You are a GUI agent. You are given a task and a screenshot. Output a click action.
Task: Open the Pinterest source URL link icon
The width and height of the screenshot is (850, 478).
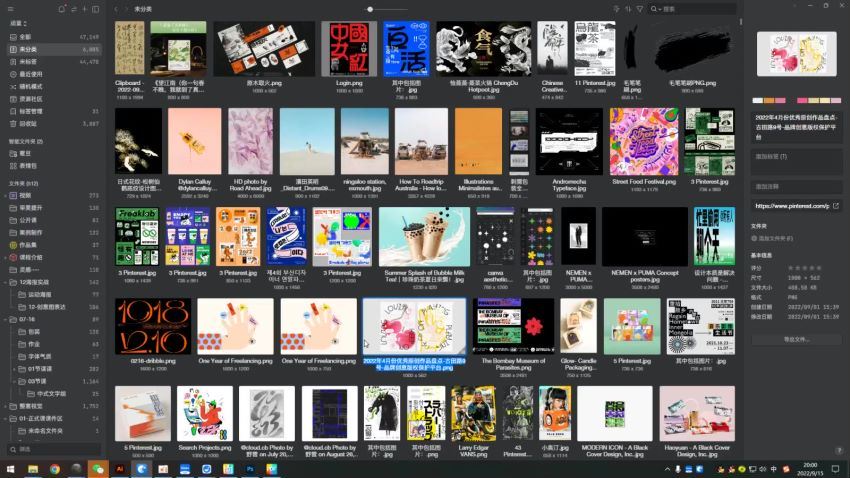[836, 205]
